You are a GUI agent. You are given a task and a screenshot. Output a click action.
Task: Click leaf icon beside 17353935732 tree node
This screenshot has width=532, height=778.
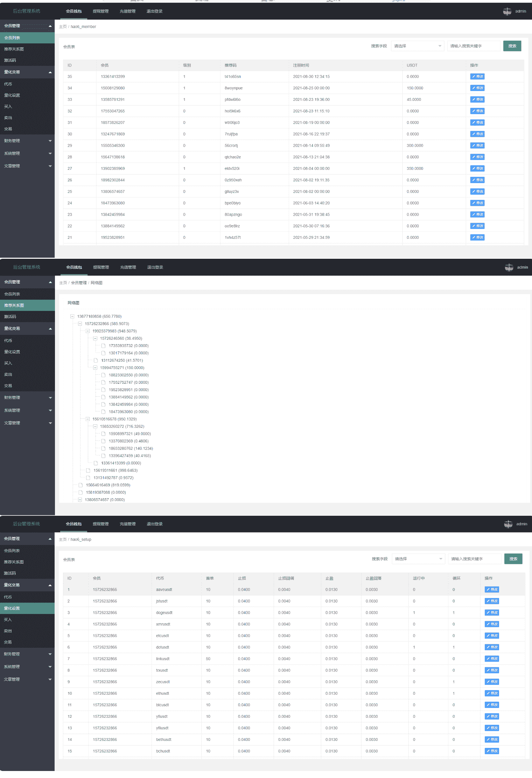click(103, 346)
